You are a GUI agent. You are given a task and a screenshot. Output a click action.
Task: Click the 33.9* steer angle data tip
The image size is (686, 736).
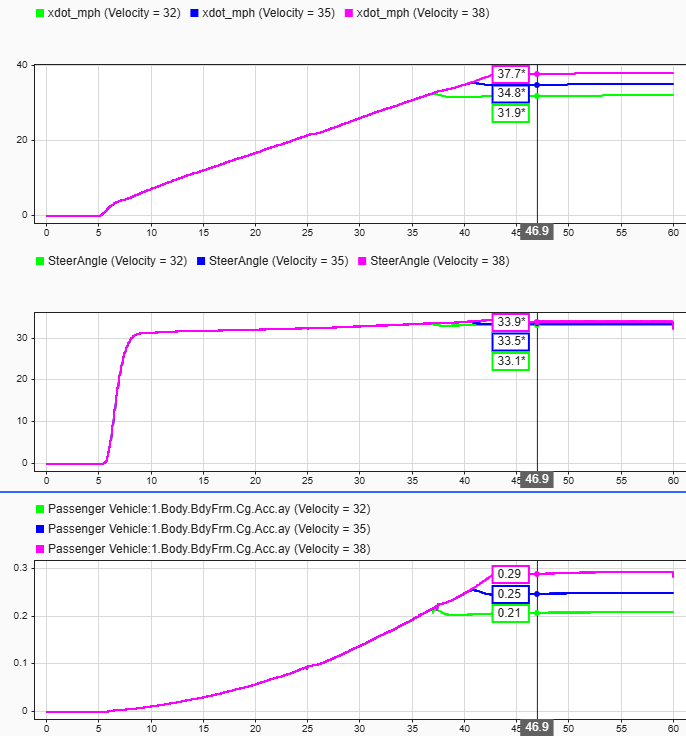511,322
